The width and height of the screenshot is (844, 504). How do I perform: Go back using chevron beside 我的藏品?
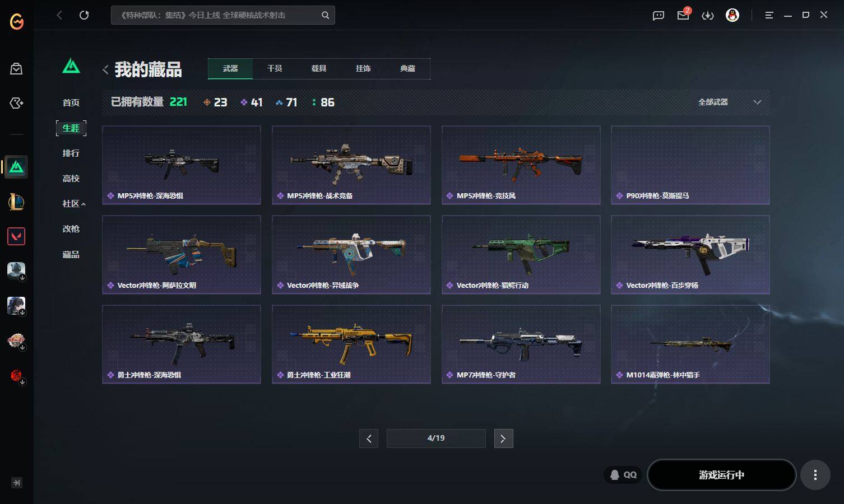pyautogui.click(x=105, y=69)
